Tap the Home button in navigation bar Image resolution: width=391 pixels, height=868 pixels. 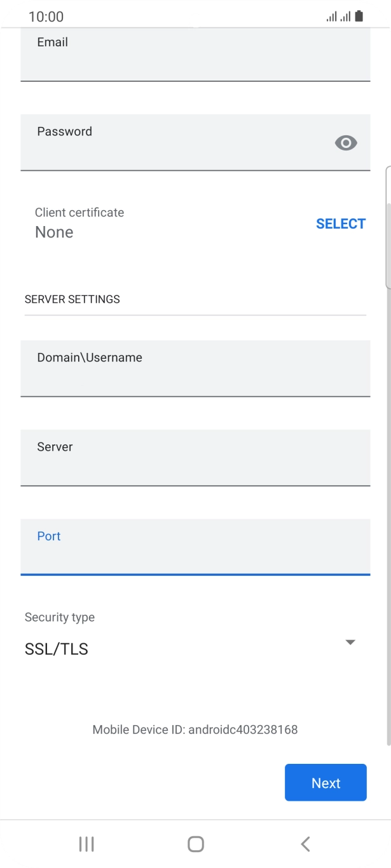195,844
